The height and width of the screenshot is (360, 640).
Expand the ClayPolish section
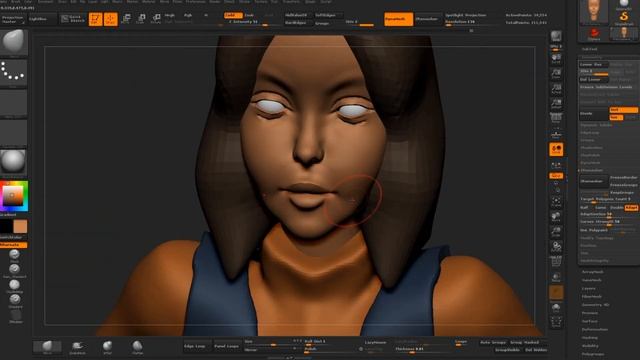590,155
